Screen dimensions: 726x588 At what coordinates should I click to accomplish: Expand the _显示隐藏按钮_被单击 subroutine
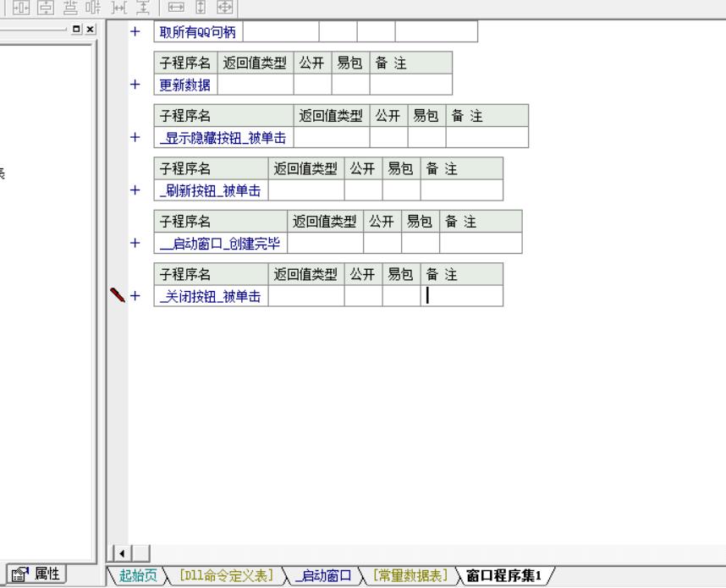pos(135,137)
